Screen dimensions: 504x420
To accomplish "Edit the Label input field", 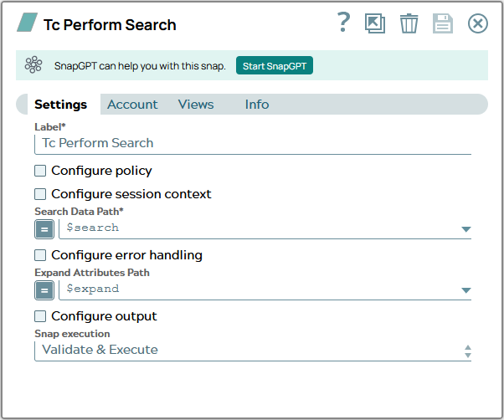I will 253,144.
